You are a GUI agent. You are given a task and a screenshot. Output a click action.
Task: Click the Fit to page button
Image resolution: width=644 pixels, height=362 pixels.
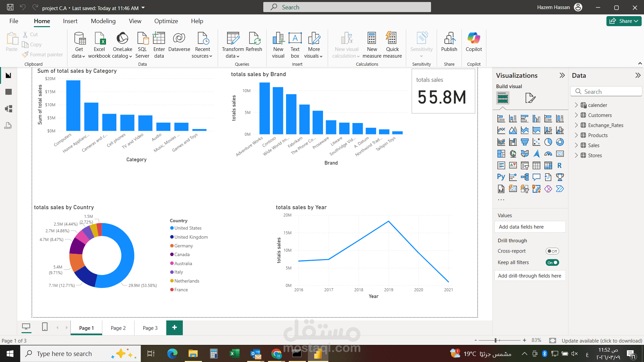[x=552, y=341]
